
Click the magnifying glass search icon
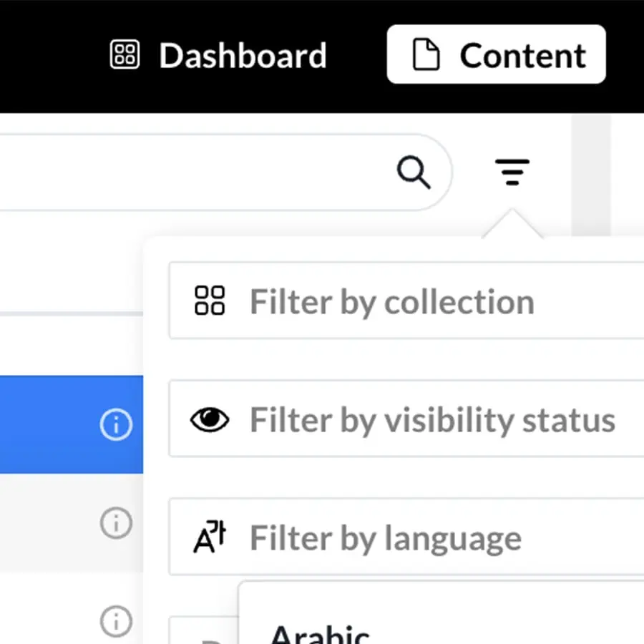coord(414,172)
